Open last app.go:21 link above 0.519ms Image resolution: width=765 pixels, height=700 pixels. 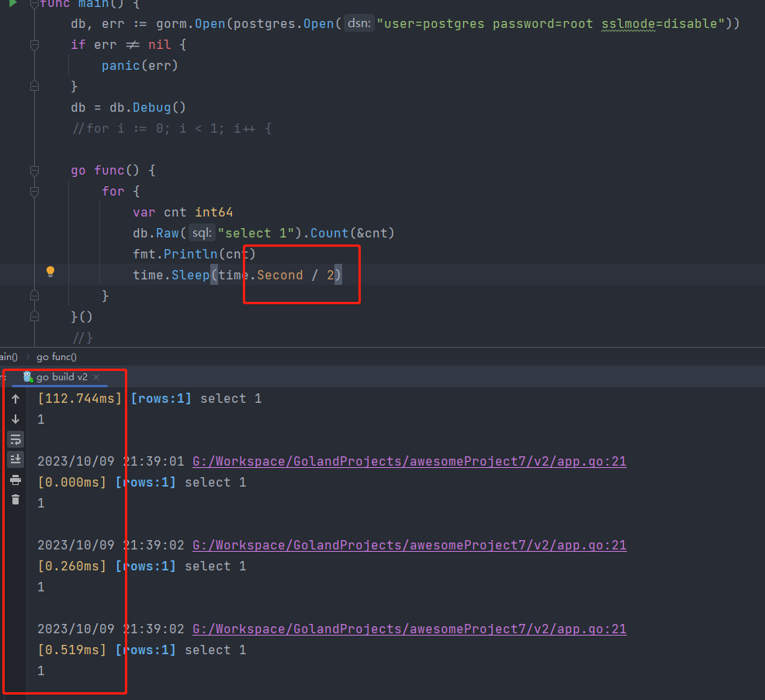(x=409, y=629)
